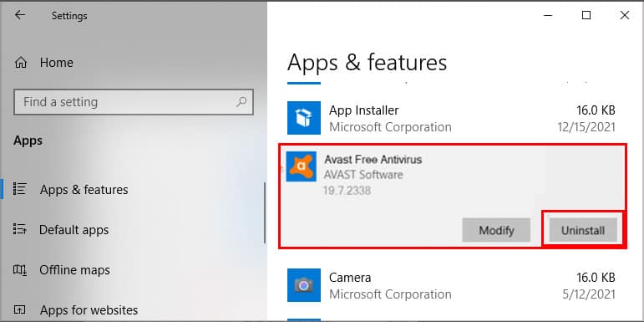Click the Camera app icon
Screen dimensions: 644x322
[304, 285]
